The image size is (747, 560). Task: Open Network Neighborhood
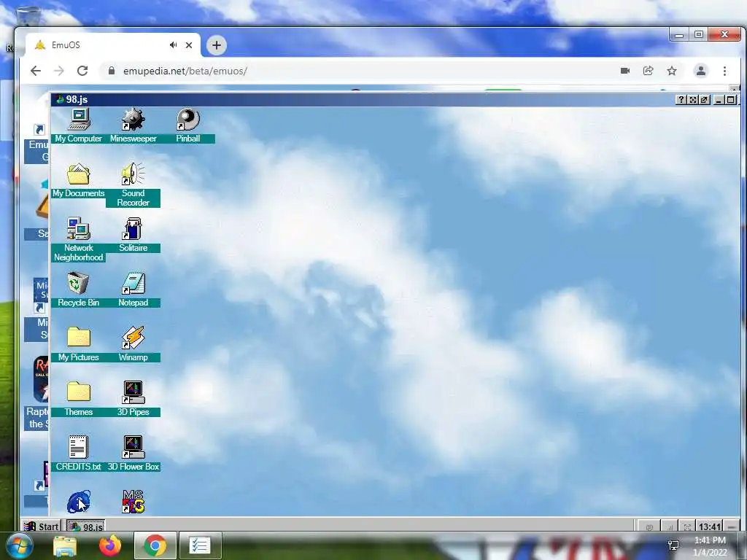[x=79, y=239]
